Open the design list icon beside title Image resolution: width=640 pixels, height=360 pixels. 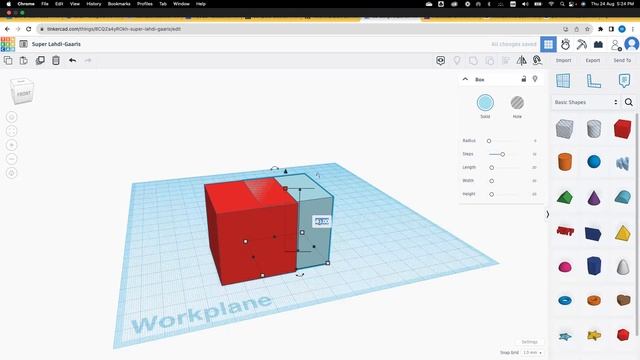(24, 44)
